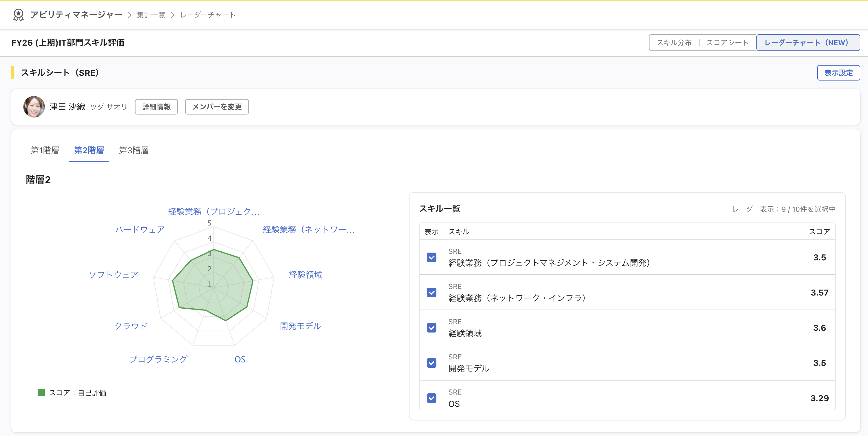The height and width of the screenshot is (436, 868).
Task: Click the breadcrumb chevron before レーダーチャート
Action: point(173,15)
